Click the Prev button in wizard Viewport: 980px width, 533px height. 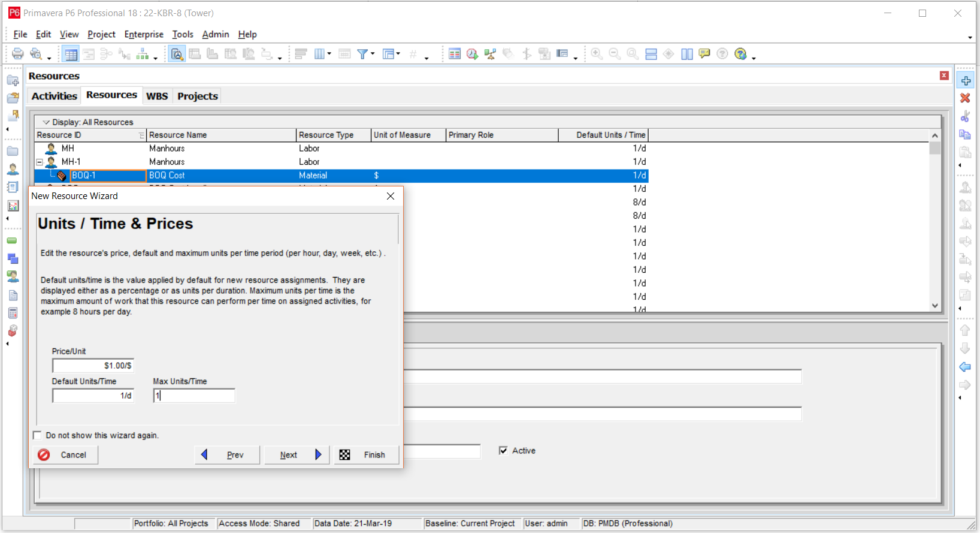(227, 455)
